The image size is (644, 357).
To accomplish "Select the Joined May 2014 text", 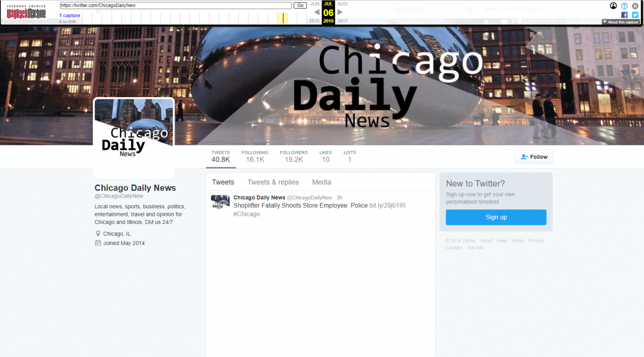I will 124,243.
